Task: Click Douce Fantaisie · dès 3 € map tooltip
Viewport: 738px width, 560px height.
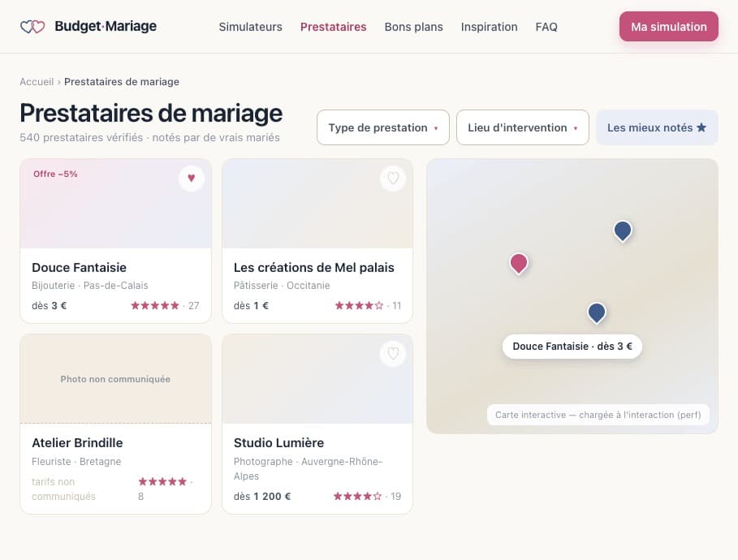Action: (572, 347)
